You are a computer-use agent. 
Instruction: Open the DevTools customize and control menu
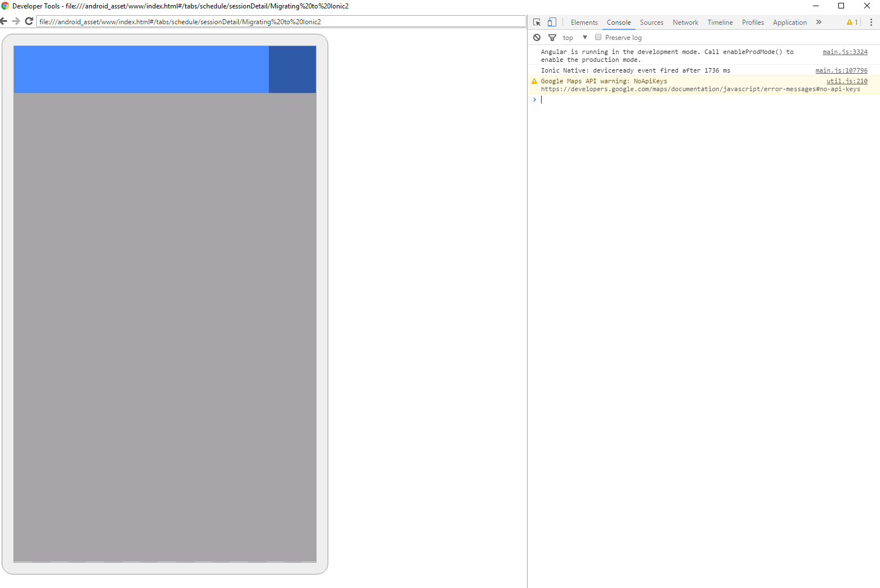(871, 22)
